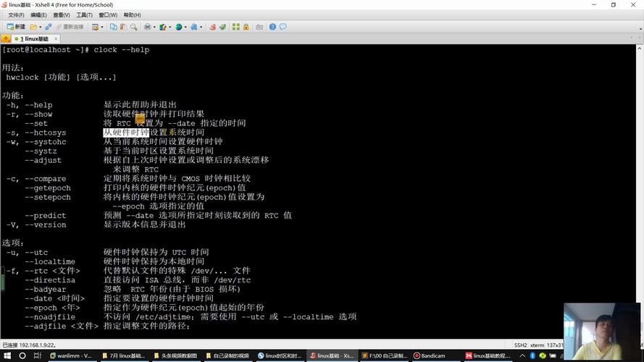Click the orange add-tab icon left of tabs
644x362 pixels.
[x=6, y=38]
